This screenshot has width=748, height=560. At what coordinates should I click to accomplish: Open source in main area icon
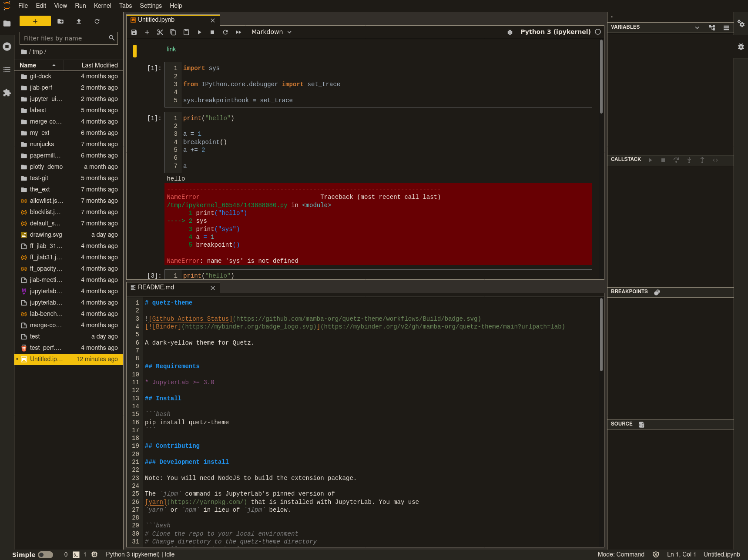[641, 425]
